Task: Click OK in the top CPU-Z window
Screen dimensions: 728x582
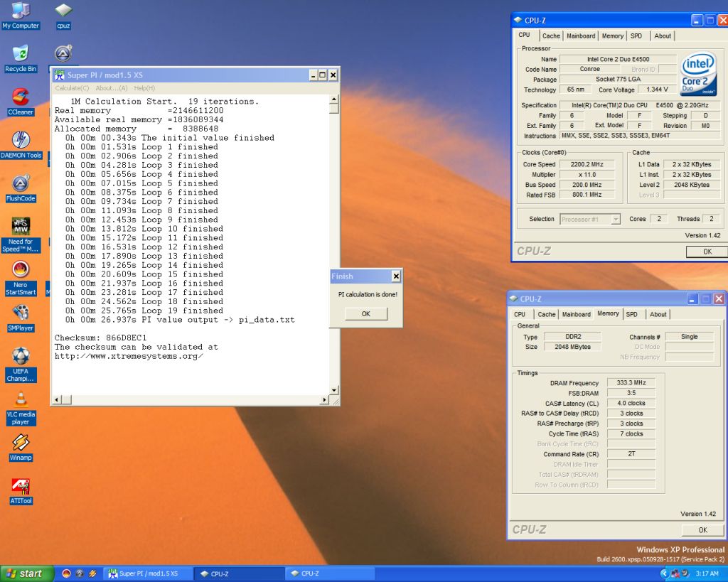Action: click(x=707, y=252)
